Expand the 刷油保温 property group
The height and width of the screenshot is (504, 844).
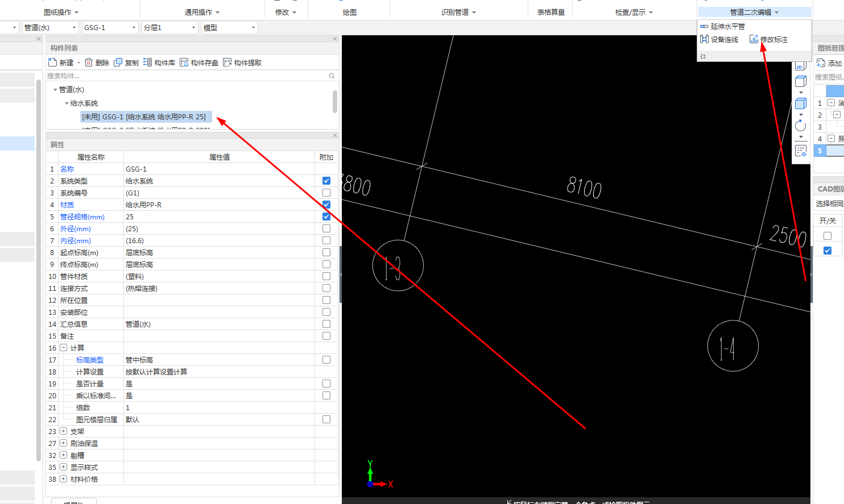[x=64, y=443]
